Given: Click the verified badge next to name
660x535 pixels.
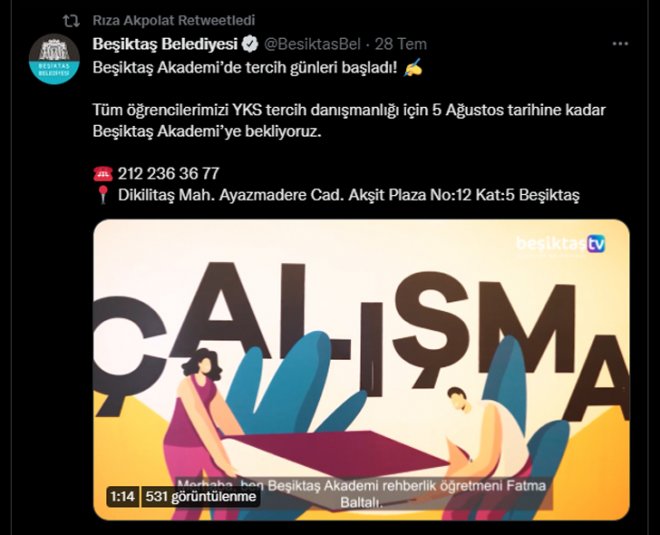Looking at the screenshot, I should 251,44.
